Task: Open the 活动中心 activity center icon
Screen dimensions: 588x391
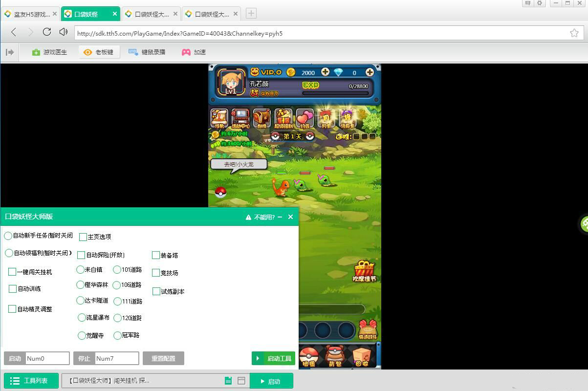Action: (240, 119)
